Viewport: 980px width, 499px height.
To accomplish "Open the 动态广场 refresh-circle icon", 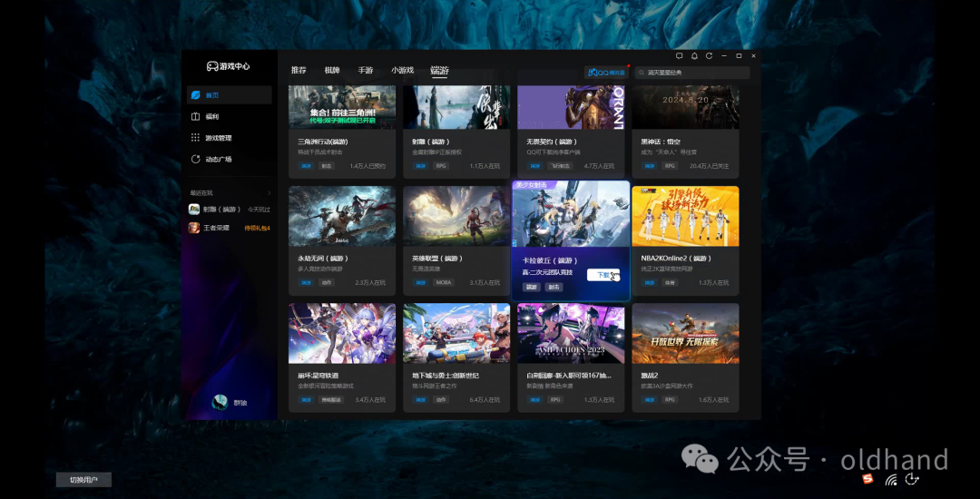I will tap(196, 160).
